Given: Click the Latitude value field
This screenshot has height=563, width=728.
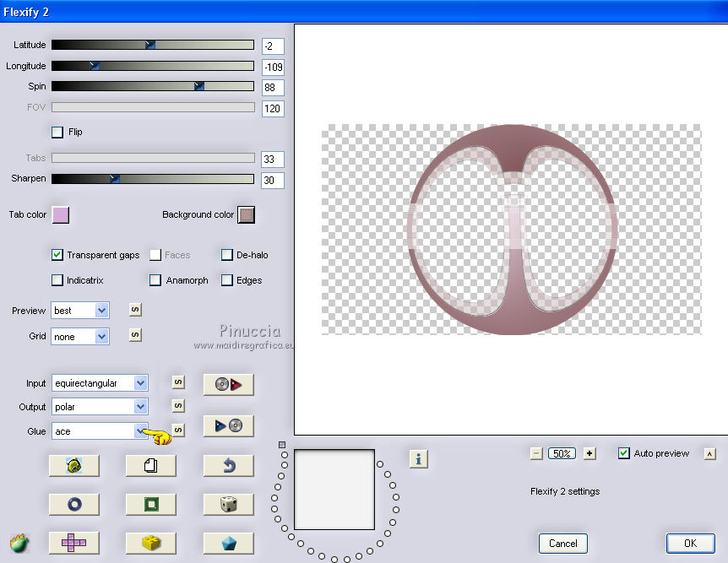Looking at the screenshot, I should click(273, 46).
